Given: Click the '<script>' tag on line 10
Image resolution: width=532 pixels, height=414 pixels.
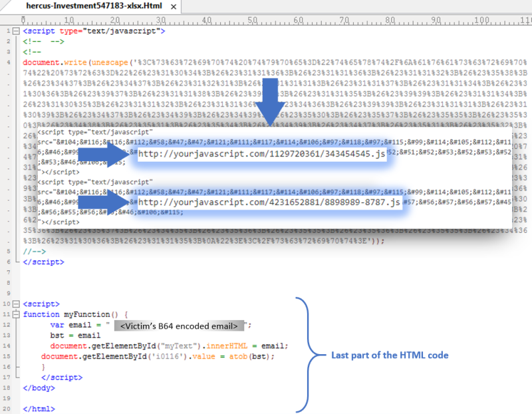Looking at the screenshot, I should coord(41,304).
